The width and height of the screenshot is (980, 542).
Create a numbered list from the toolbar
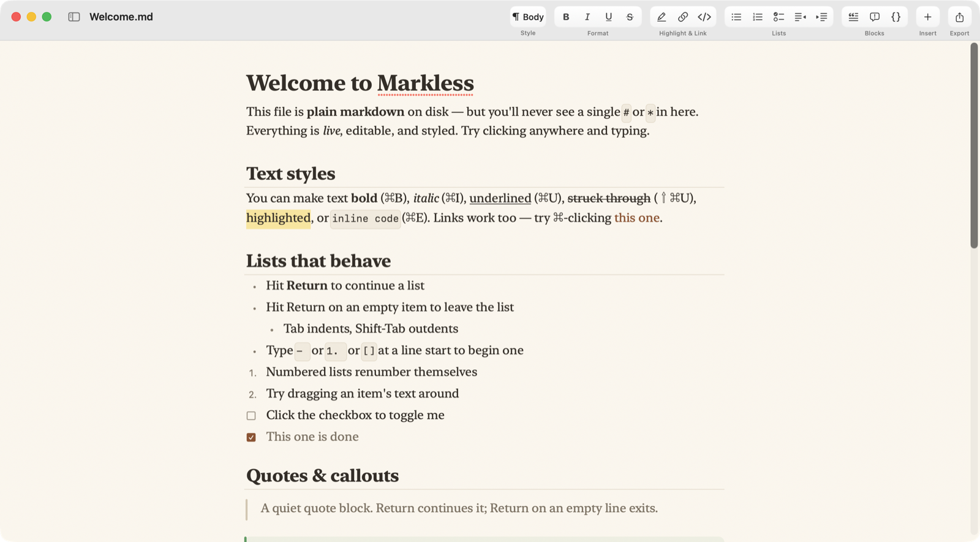[x=758, y=17]
